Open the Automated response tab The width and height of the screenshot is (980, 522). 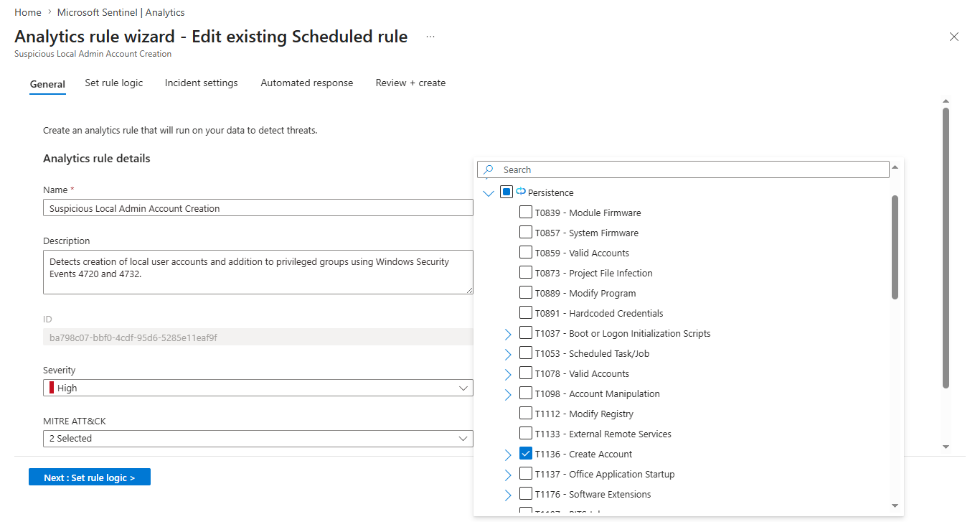point(307,83)
